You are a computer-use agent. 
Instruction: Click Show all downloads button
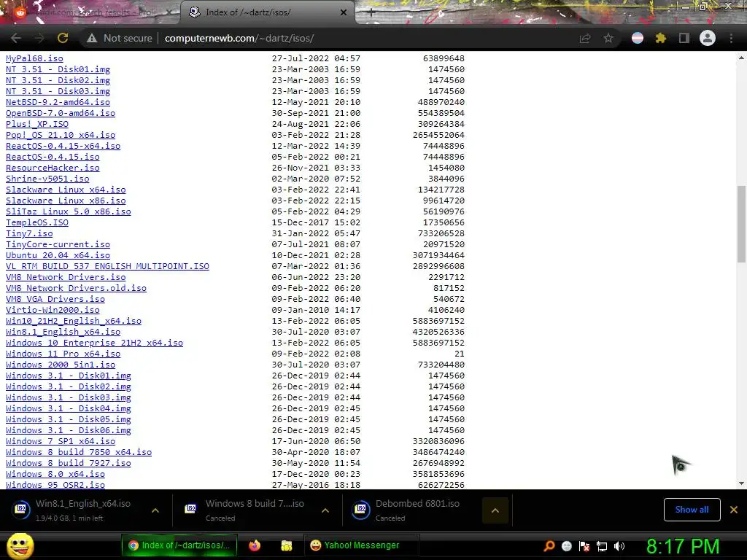click(692, 510)
